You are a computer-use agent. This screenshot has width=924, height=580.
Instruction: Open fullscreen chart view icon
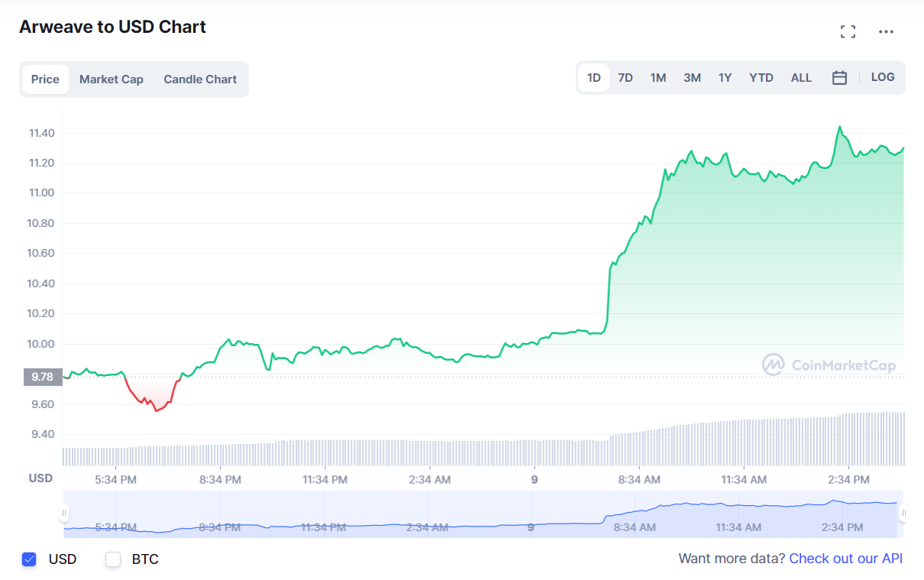point(848,31)
